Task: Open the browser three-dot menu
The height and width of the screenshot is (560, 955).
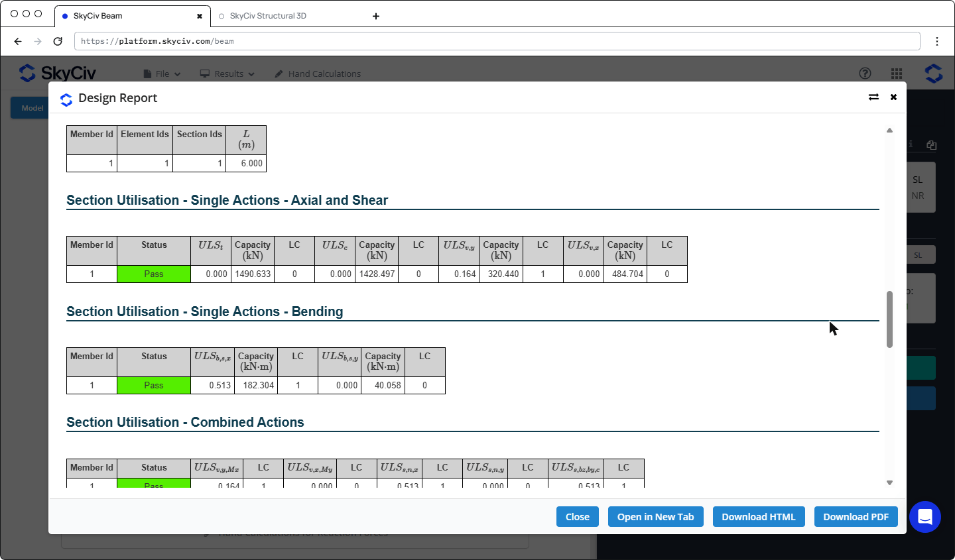Action: pos(937,41)
